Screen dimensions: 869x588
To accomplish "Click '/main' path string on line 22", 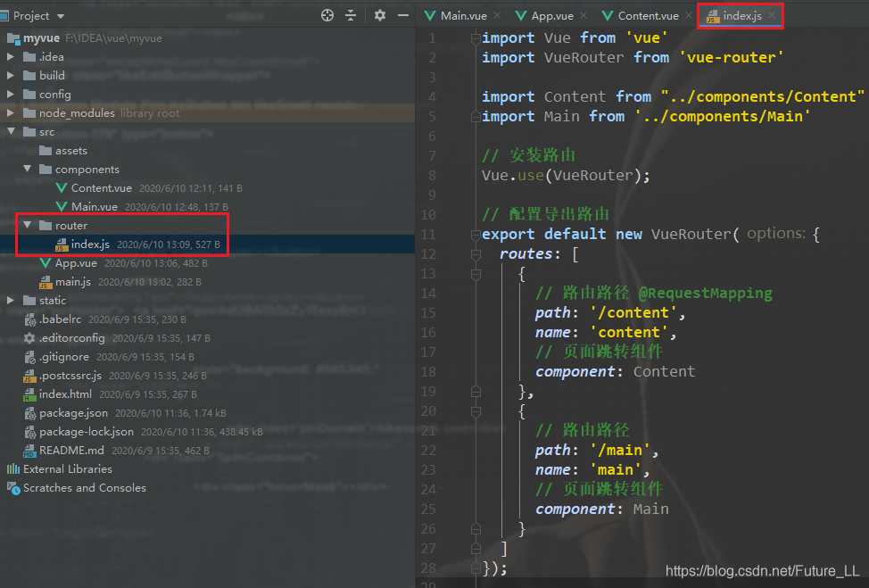I will pos(620,450).
